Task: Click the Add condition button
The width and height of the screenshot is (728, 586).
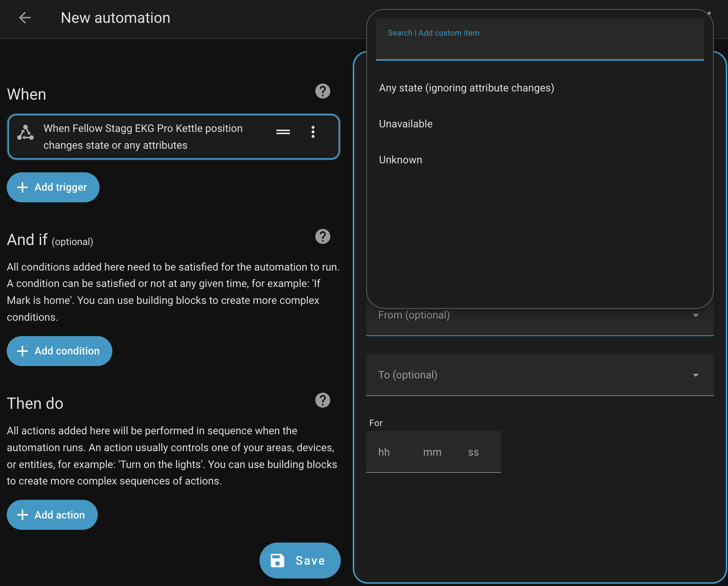Action: [x=60, y=351]
